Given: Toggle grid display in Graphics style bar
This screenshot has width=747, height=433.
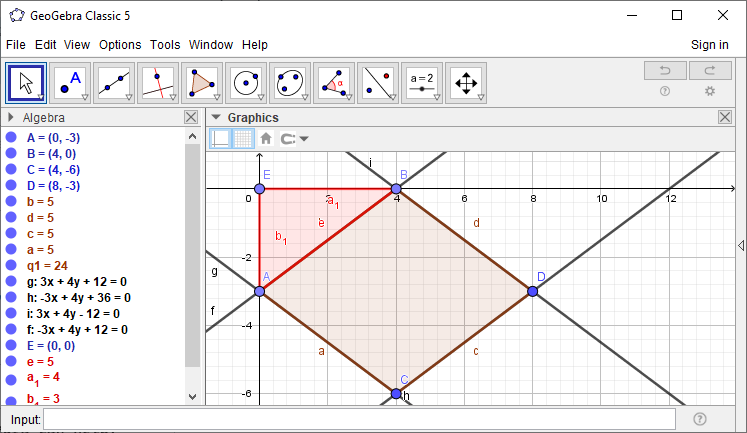Looking at the screenshot, I should tap(243, 139).
